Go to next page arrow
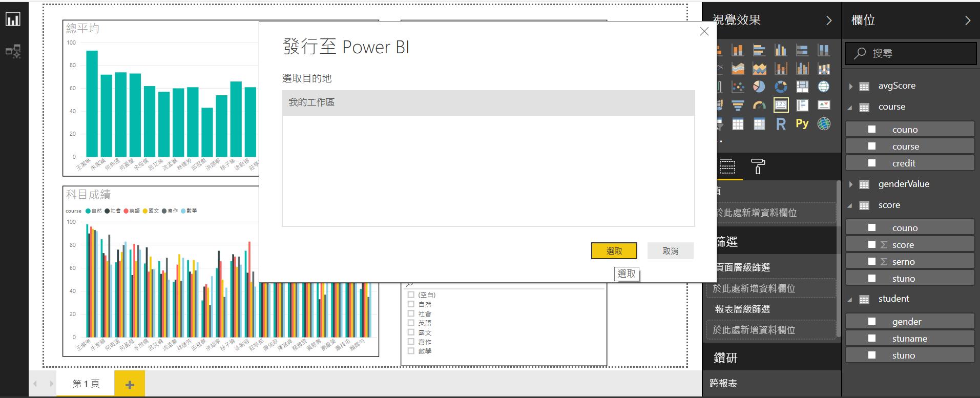 (x=51, y=384)
